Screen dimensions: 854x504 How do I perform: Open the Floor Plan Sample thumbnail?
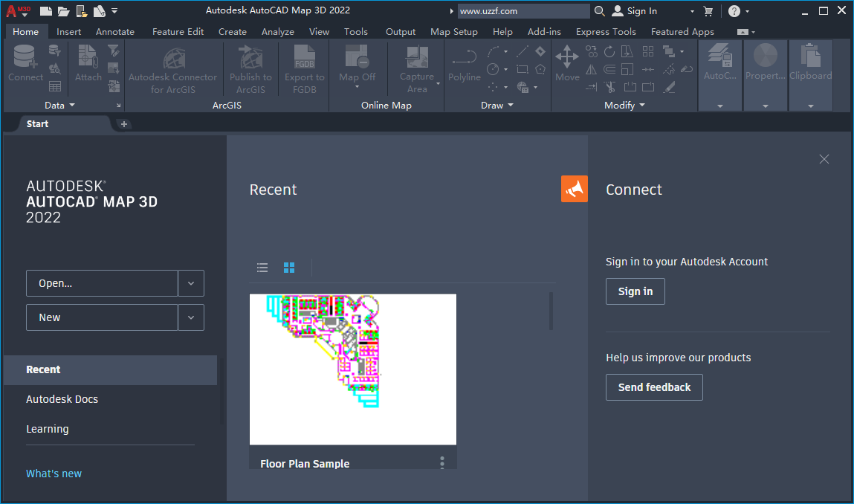[352, 369]
